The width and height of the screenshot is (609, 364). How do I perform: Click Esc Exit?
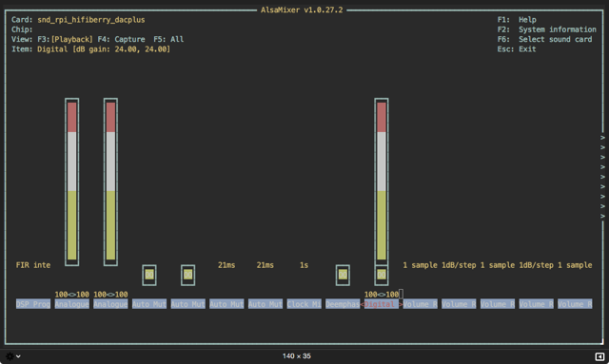pyautogui.click(x=517, y=48)
